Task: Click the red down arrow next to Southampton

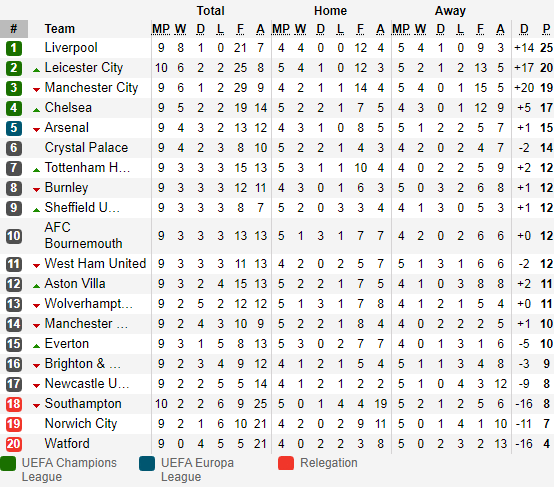Action: click(x=36, y=406)
